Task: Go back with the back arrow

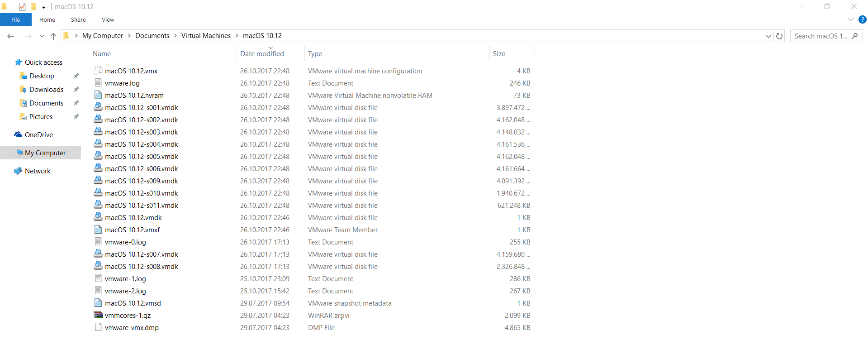Action: pos(11,36)
